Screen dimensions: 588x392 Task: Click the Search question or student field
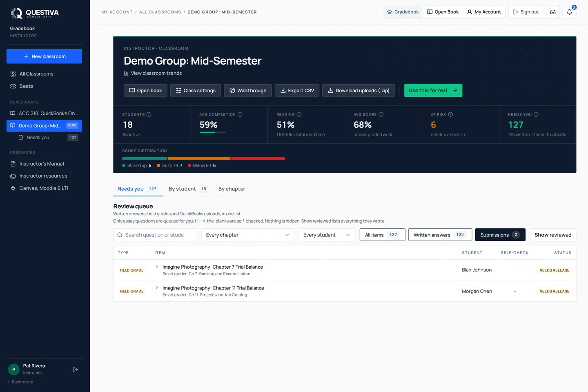coord(155,235)
